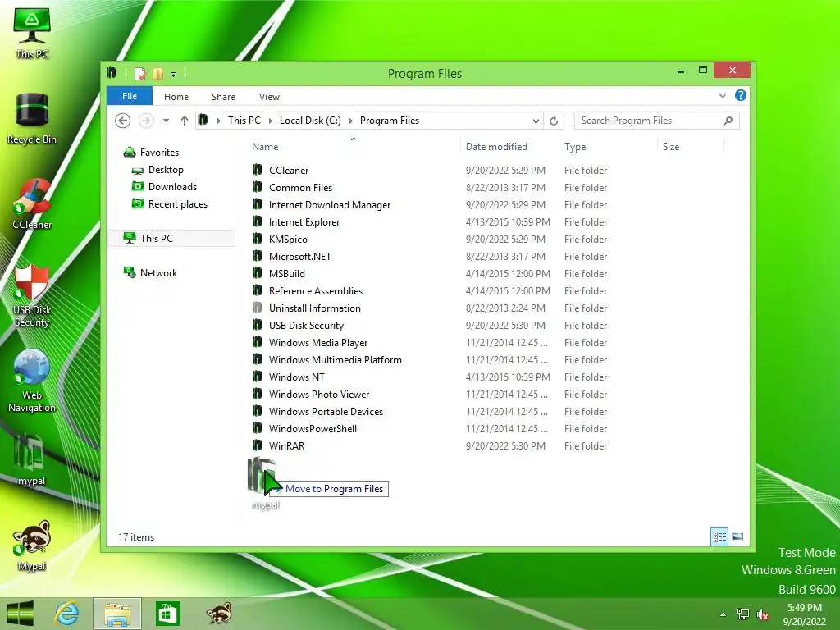The width and height of the screenshot is (840, 630).
Task: Open the This PC desktop icon
Action: (32, 33)
